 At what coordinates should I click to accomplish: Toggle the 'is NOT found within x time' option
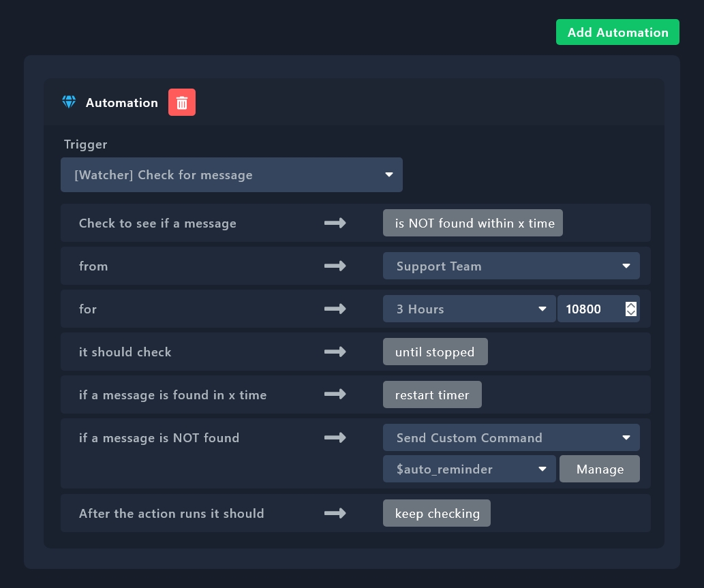472,223
